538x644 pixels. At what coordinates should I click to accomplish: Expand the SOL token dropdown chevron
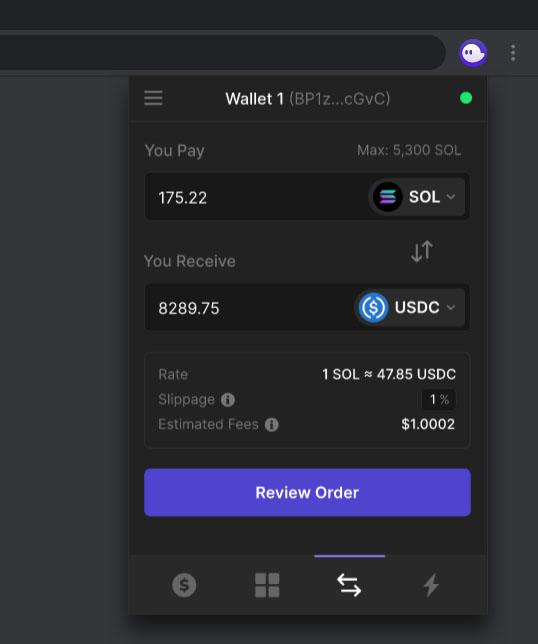(x=451, y=197)
